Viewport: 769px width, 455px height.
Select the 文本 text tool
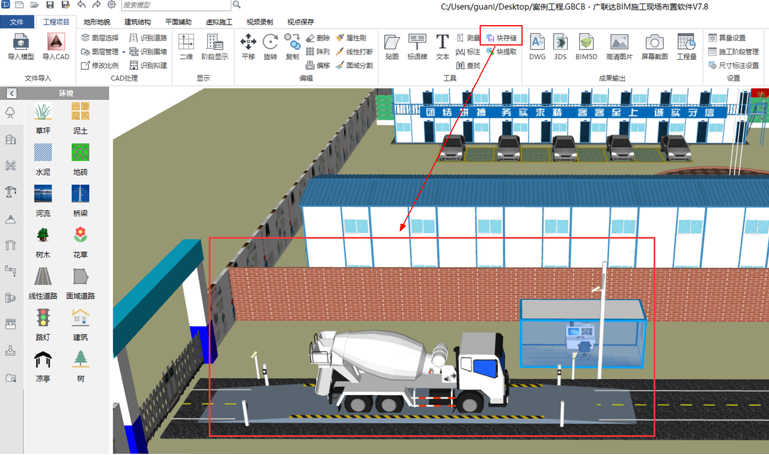(x=442, y=47)
